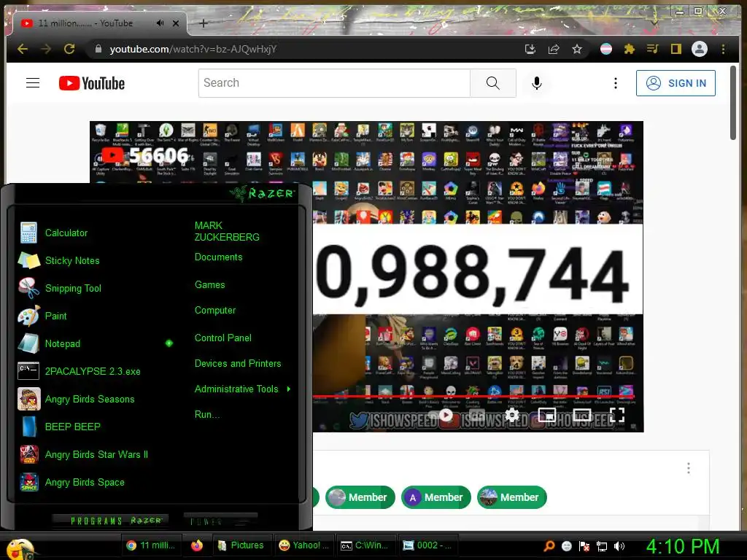This screenshot has height=560, width=747.
Task: Toggle Chrome side panel
Action: click(x=676, y=49)
